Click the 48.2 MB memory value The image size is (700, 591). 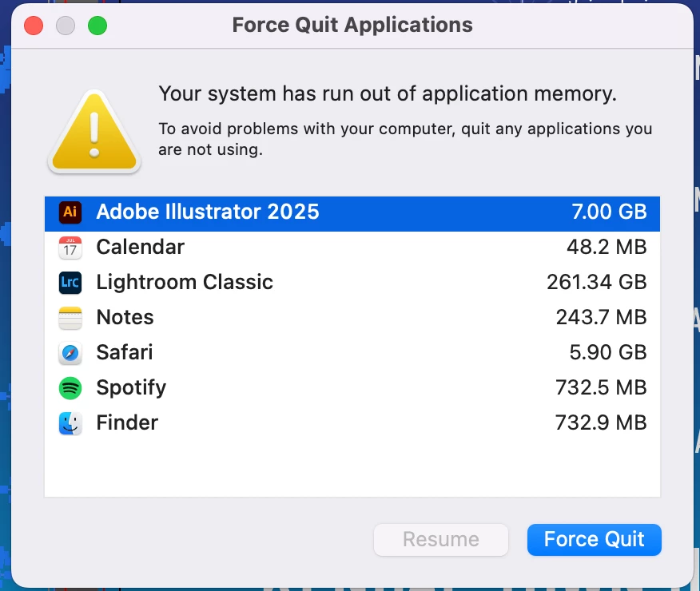[x=607, y=247]
